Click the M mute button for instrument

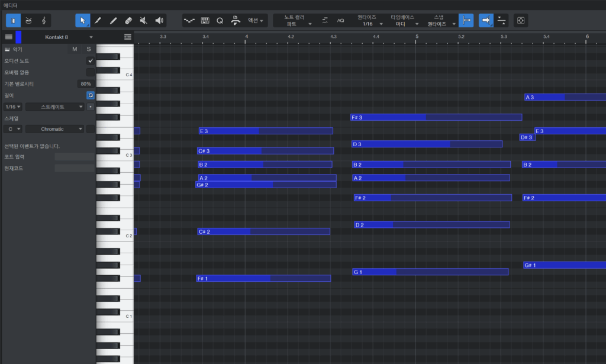75,49
